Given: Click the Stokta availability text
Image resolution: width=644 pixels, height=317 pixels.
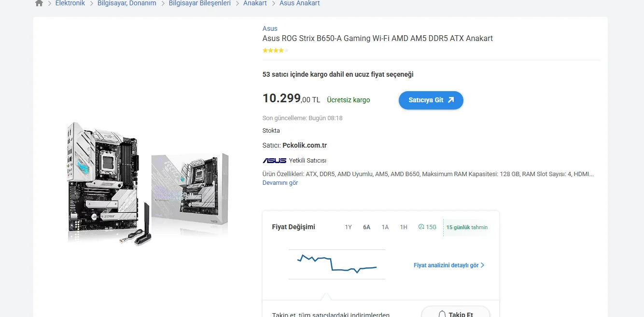Looking at the screenshot, I should coord(271,131).
